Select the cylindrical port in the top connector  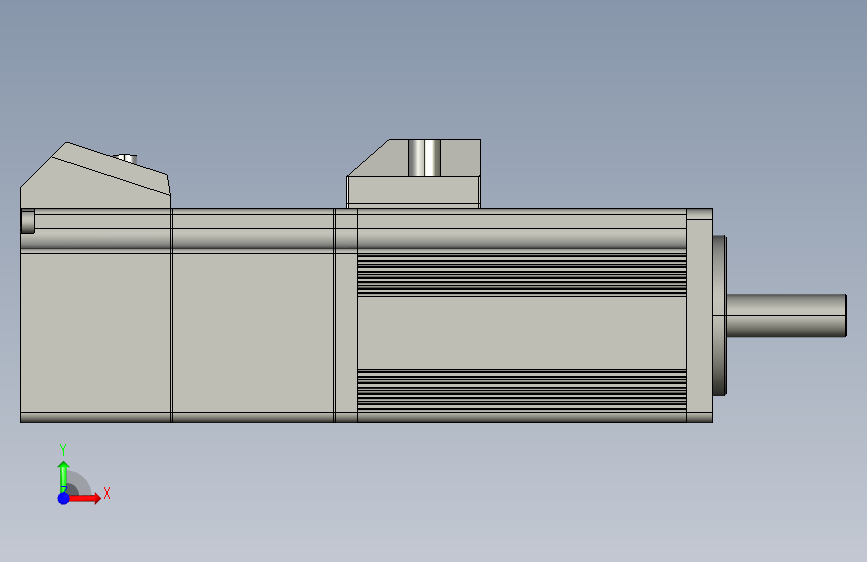tap(425, 158)
